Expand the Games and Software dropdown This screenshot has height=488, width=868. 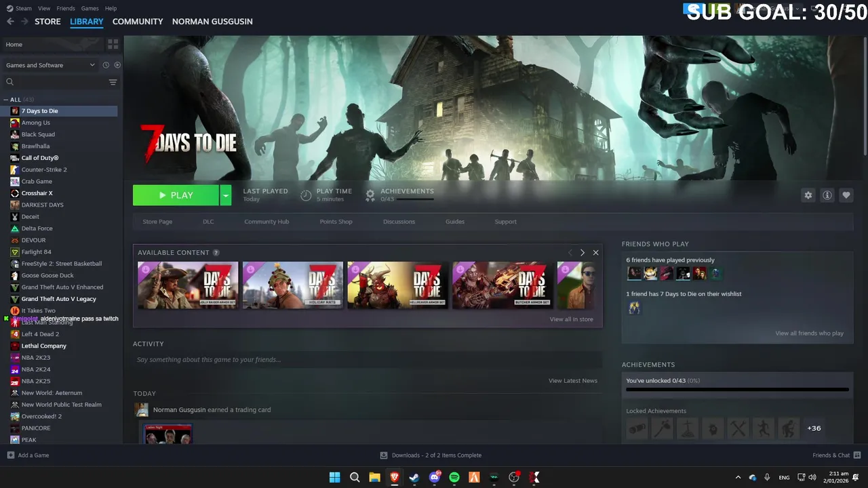point(51,65)
